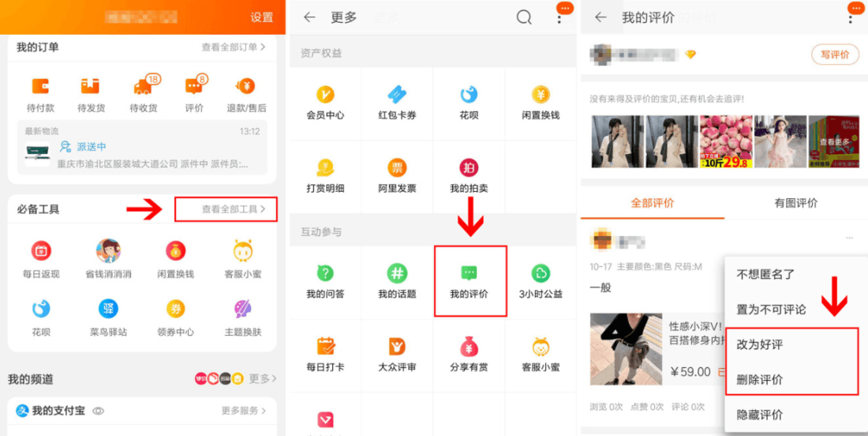
Task: Open 大众评审 icon
Action: click(x=397, y=346)
